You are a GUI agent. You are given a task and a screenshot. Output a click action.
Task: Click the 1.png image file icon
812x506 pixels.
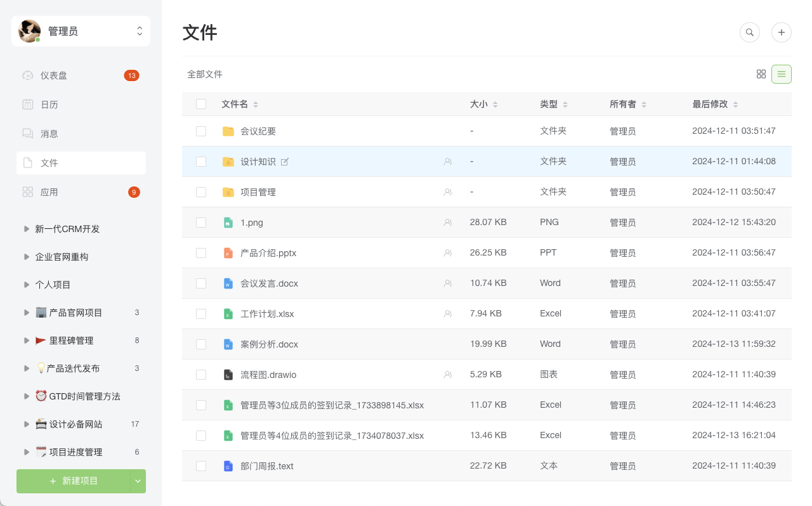[228, 223]
